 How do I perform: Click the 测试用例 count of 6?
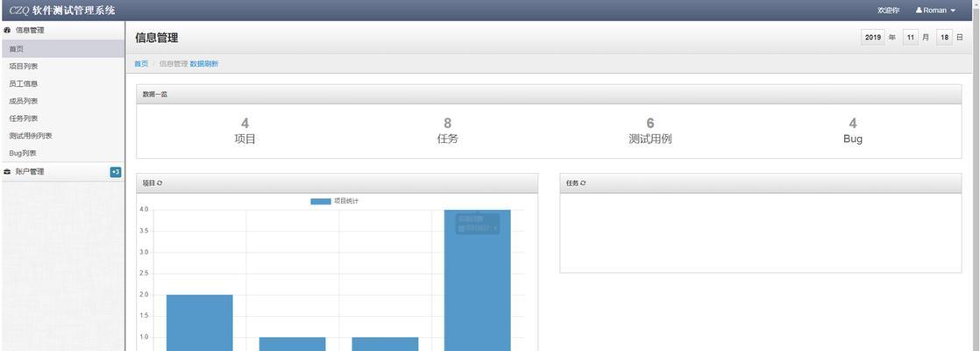coord(650,124)
